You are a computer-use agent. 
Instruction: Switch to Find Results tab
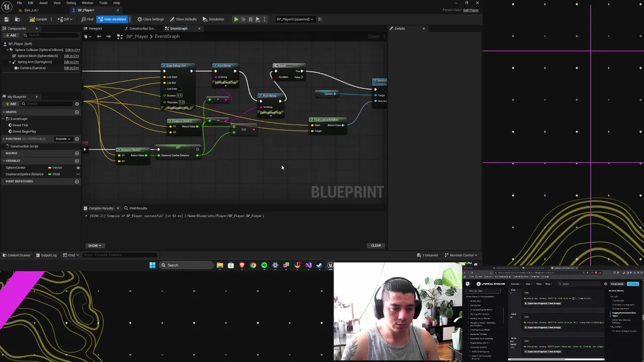click(x=136, y=208)
